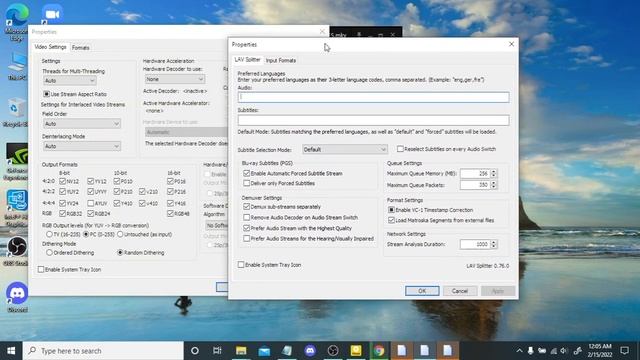Open Microsoft Edge desktop shortcut
This screenshot has width=640, height=360.
[17, 22]
